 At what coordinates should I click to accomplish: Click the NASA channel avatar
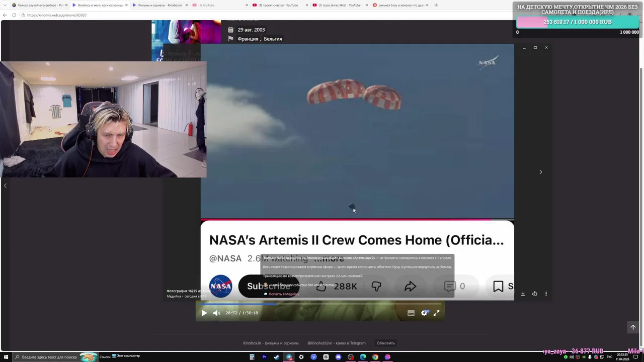coord(220,286)
